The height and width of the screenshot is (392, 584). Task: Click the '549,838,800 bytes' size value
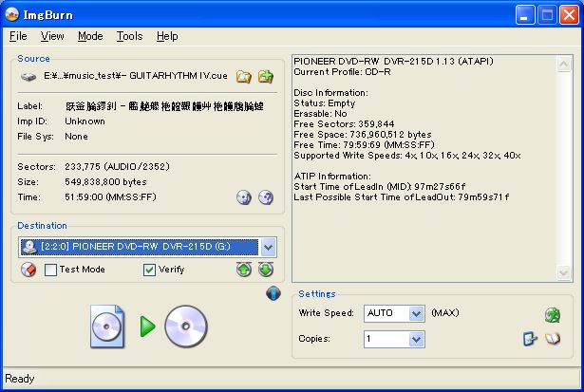(105, 182)
